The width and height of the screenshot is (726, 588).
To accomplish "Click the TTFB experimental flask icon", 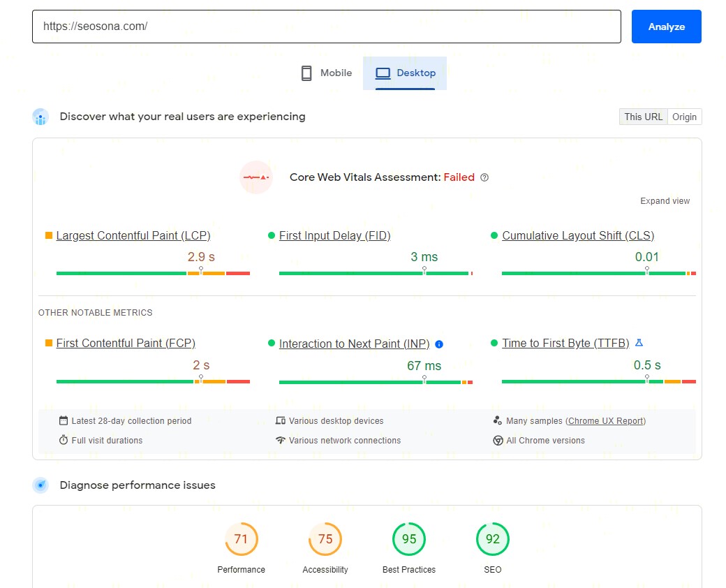I will 639,343.
